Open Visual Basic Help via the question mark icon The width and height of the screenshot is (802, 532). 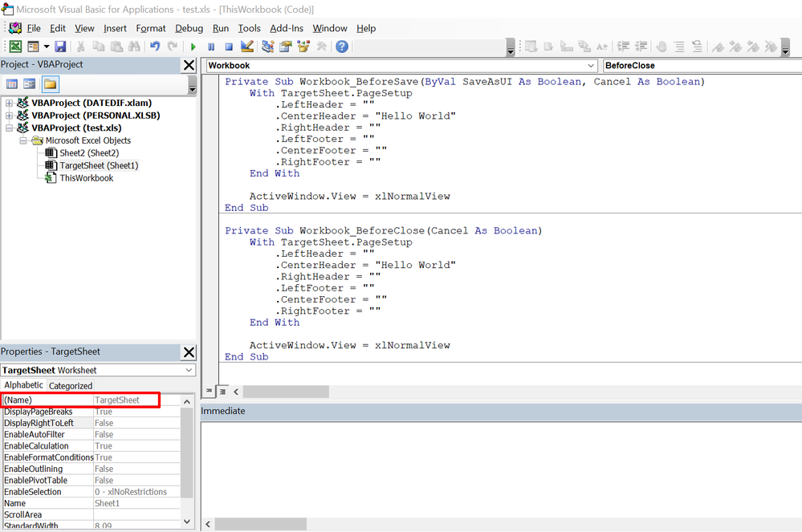click(342, 47)
